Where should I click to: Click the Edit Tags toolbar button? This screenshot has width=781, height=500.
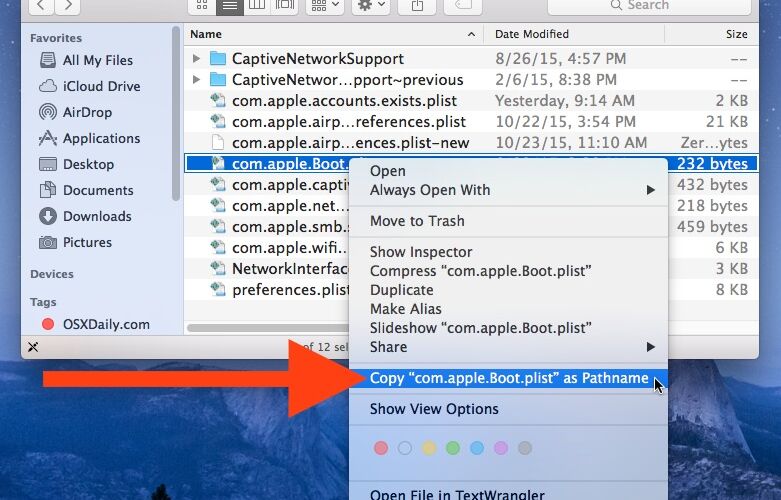pos(463,5)
